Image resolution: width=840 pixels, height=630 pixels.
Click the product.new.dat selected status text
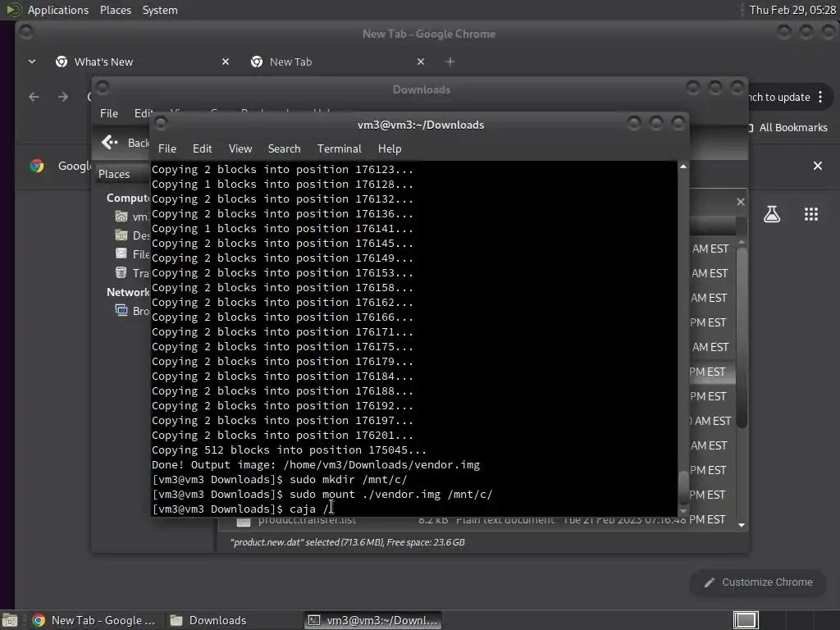(348, 542)
